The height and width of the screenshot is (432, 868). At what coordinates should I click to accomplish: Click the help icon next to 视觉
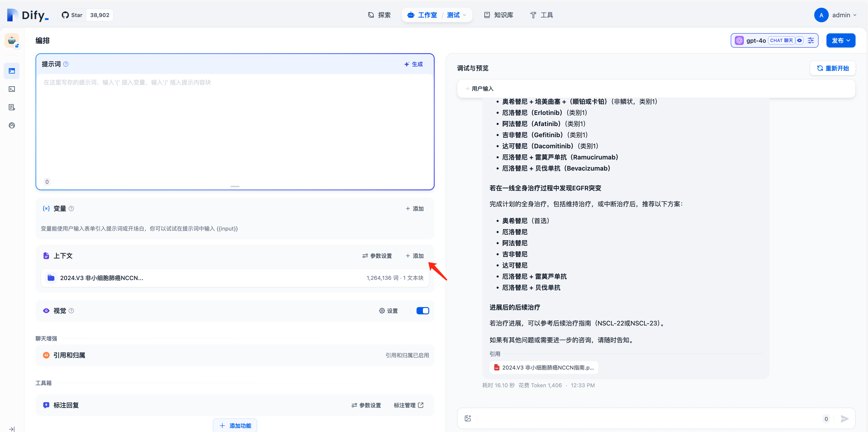[x=71, y=310]
